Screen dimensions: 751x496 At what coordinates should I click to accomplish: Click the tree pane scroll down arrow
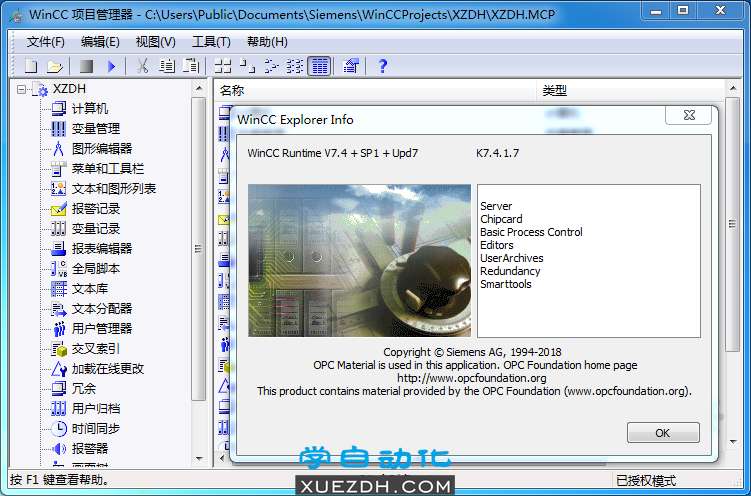coord(199,459)
